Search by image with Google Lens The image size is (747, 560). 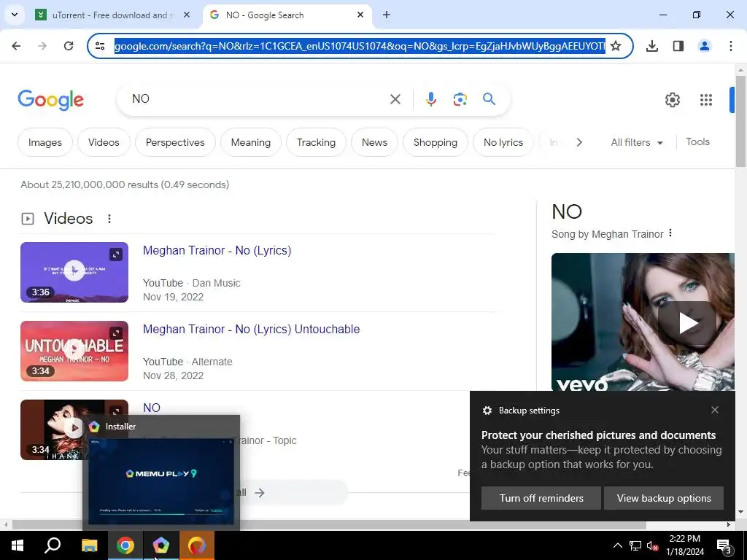pyautogui.click(x=460, y=99)
